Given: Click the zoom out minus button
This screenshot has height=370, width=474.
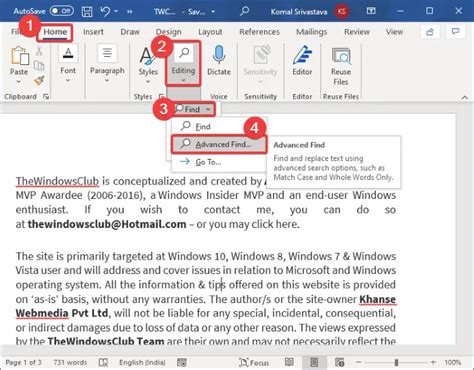Looking at the screenshot, I should click(359, 362).
